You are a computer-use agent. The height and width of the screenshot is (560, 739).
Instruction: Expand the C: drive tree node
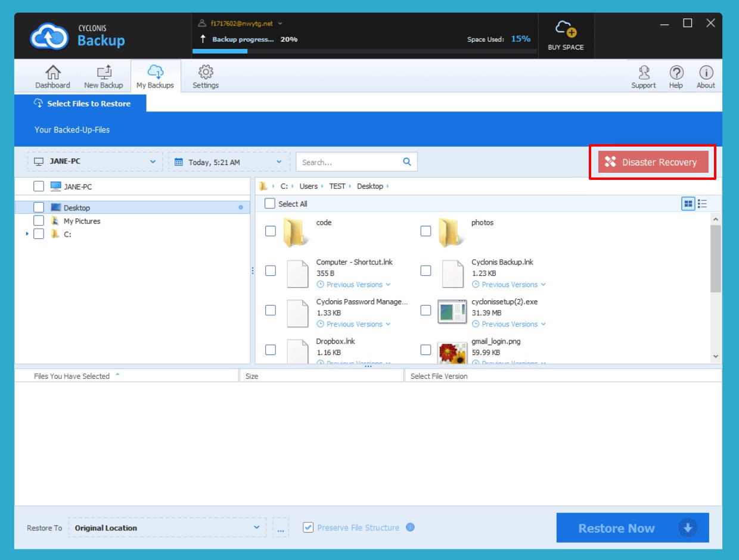[27, 234]
